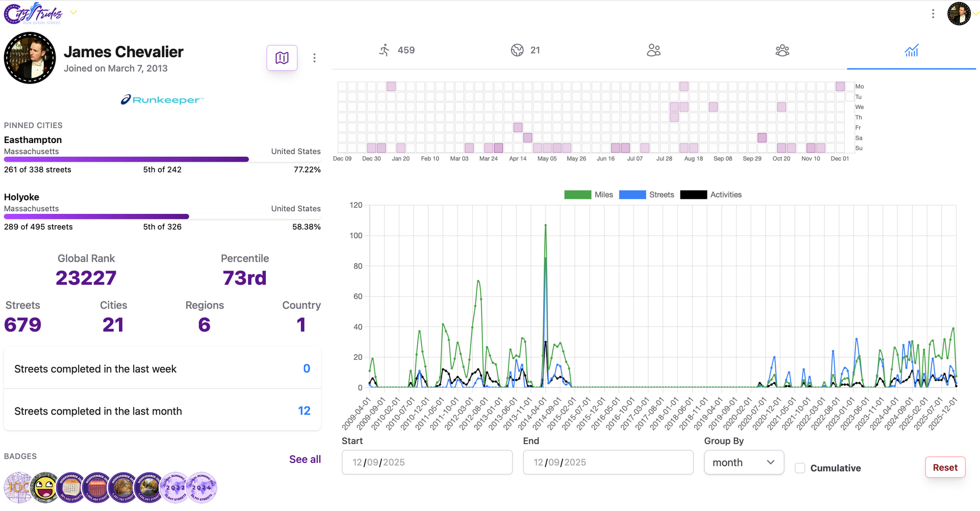This screenshot has width=980, height=511.
Task: Open the top-right vertical dots menu
Action: [933, 14]
